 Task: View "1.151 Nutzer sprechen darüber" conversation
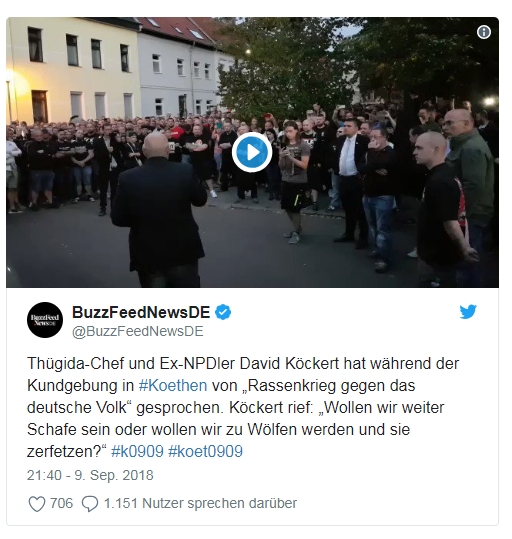click(x=200, y=503)
